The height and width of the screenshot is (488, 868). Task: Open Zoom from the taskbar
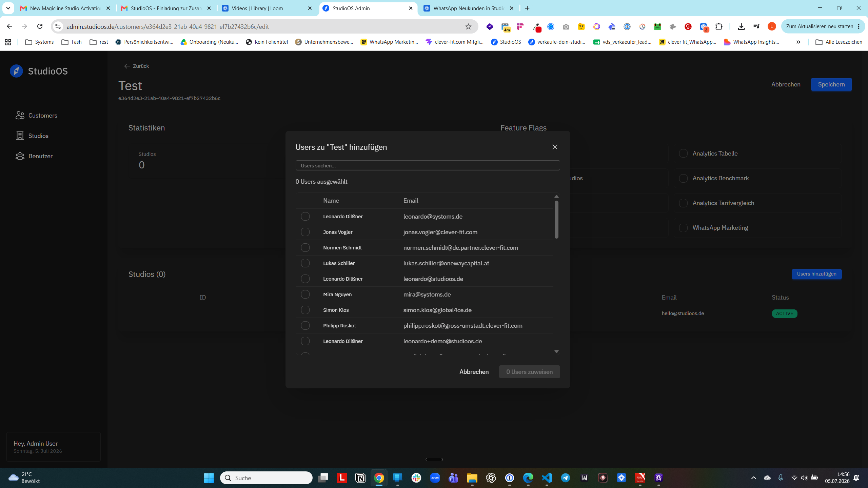pos(435,478)
